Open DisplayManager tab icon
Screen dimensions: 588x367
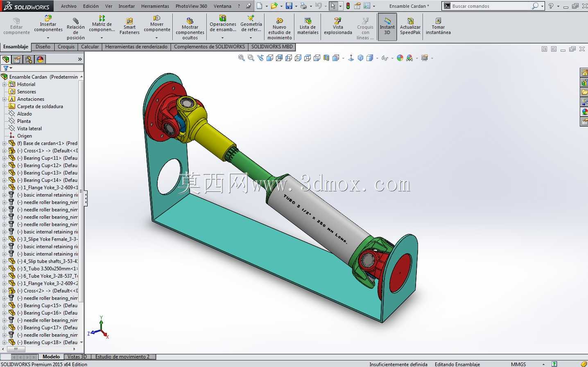click(40, 59)
